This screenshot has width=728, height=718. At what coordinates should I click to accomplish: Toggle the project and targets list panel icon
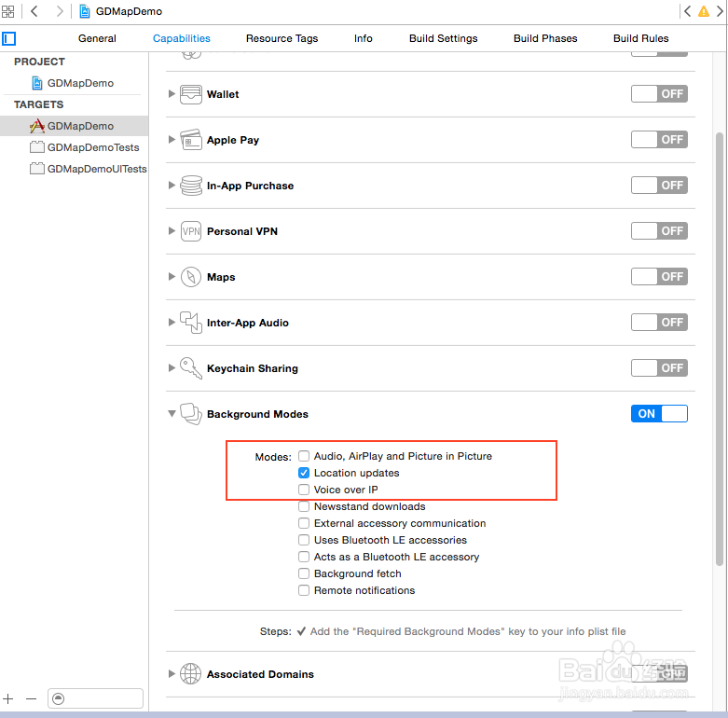[8, 38]
